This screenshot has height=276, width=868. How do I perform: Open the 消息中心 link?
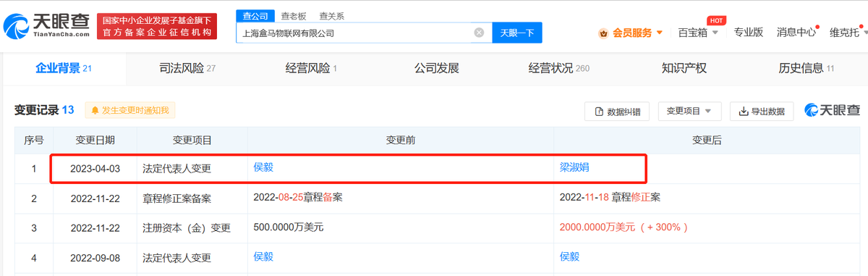click(796, 32)
